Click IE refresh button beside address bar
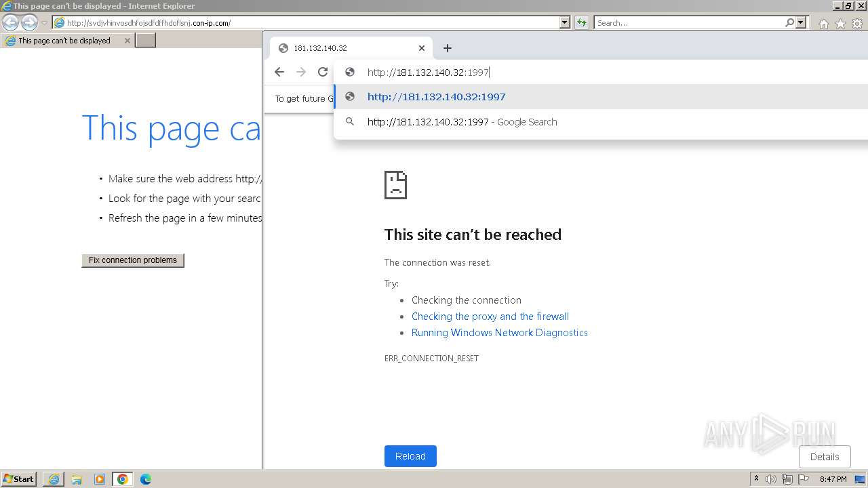The height and width of the screenshot is (488, 868). [x=581, y=23]
